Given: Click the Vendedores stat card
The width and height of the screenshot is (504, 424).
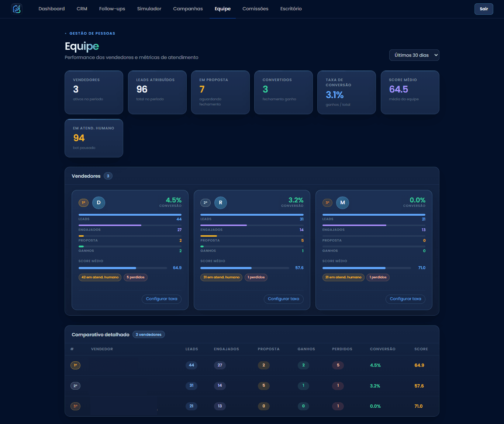Looking at the screenshot, I should [x=94, y=92].
